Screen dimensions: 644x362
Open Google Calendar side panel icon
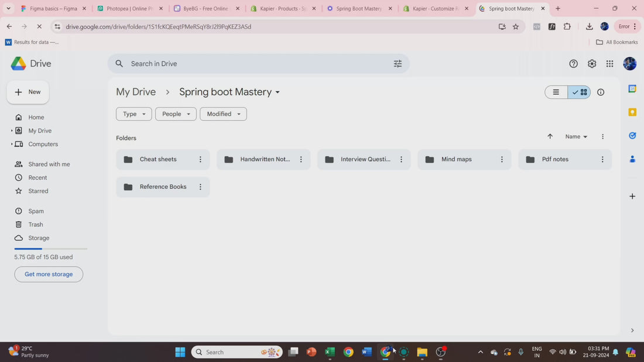[x=632, y=89]
